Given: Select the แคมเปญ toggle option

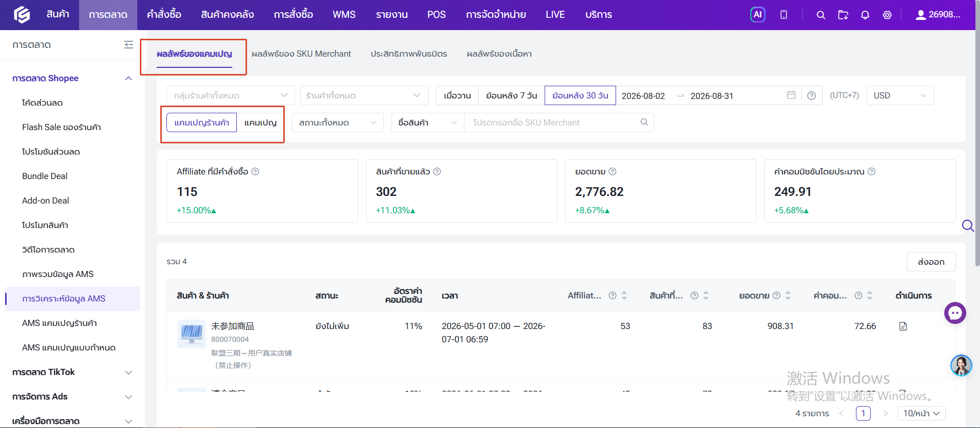Looking at the screenshot, I should 260,122.
